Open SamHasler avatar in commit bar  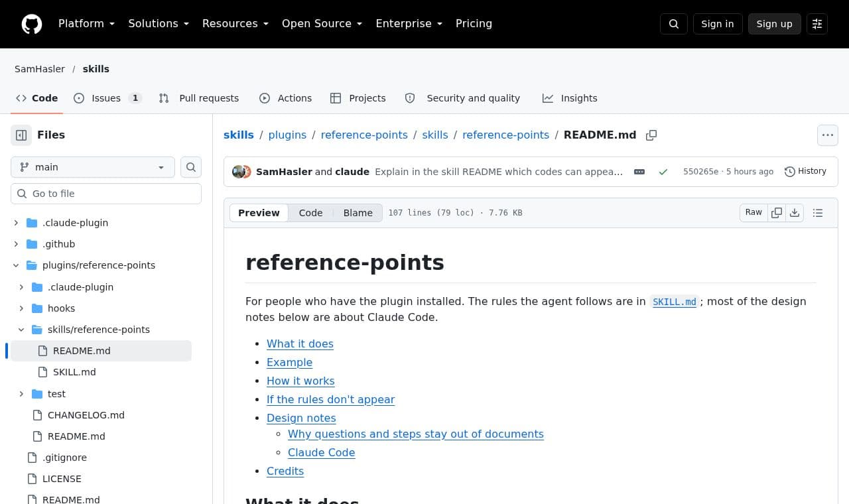pyautogui.click(x=238, y=172)
